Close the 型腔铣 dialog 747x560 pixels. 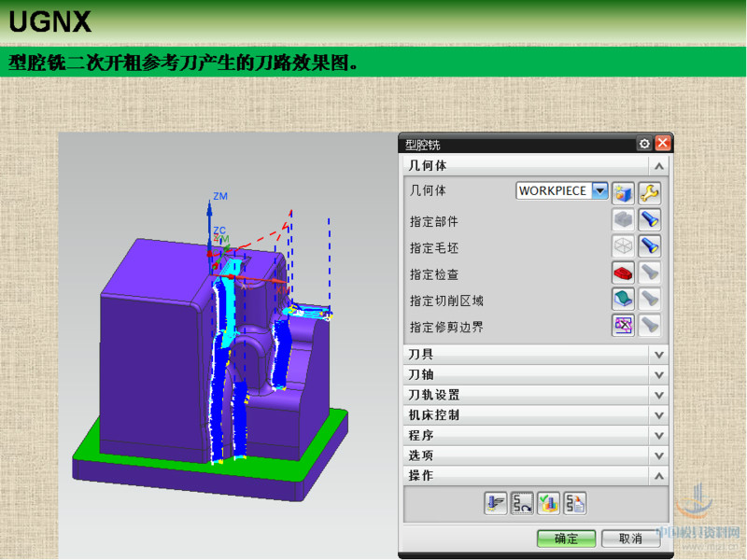[x=663, y=143]
